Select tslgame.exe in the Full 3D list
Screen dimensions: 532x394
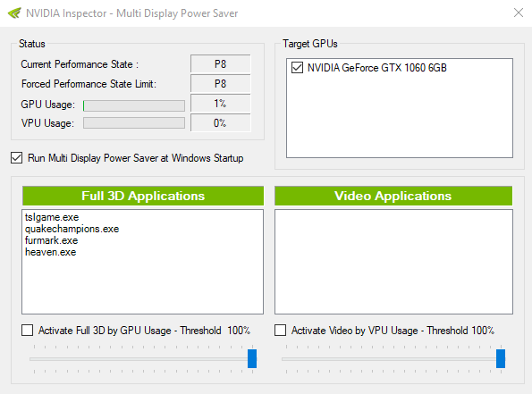52,217
